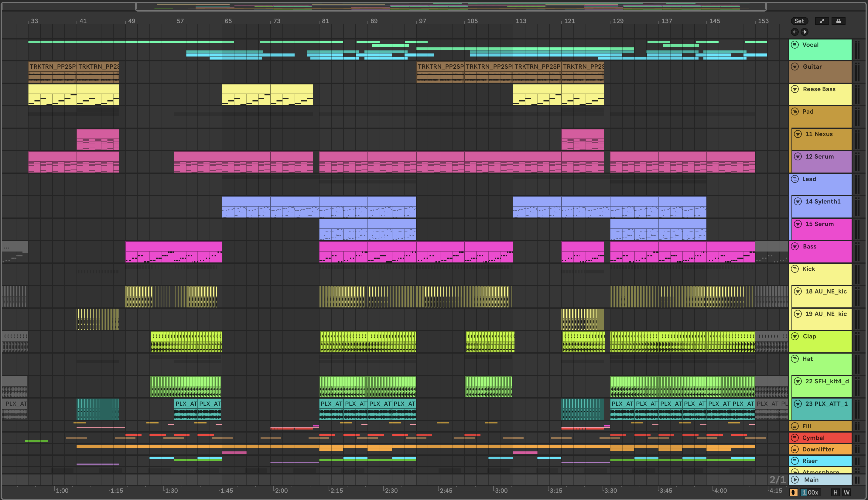This screenshot has height=500, width=868.
Task: Open the Fill group track icon
Action: click(795, 426)
